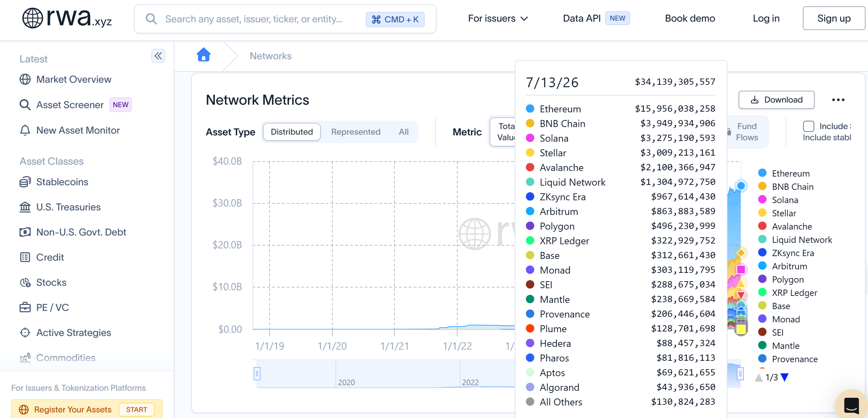Viewport: 868px width, 418px height.
Task: Click the Download button
Action: click(776, 100)
